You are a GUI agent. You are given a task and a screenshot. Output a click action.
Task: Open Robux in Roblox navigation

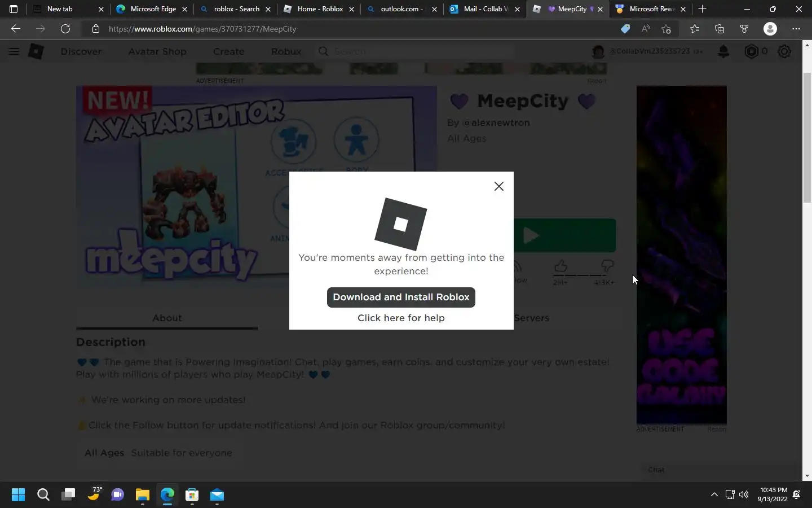(x=286, y=51)
